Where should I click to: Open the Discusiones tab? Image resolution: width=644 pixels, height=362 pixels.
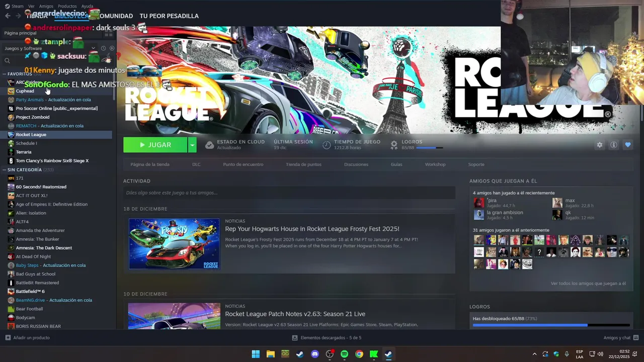point(356,164)
